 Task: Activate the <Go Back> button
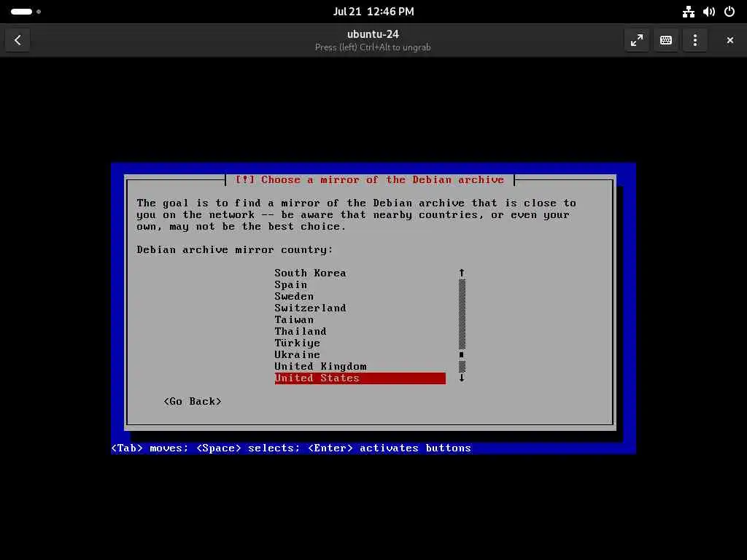[193, 402]
